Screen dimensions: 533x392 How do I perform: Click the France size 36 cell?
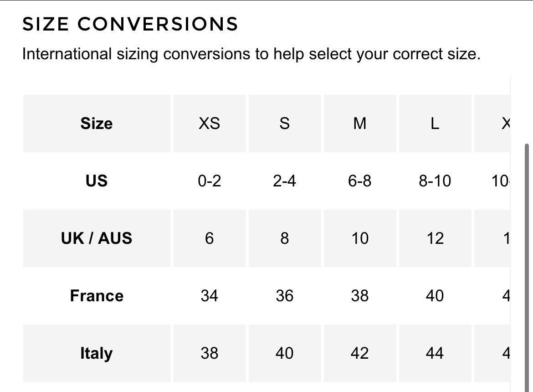pyautogui.click(x=284, y=296)
